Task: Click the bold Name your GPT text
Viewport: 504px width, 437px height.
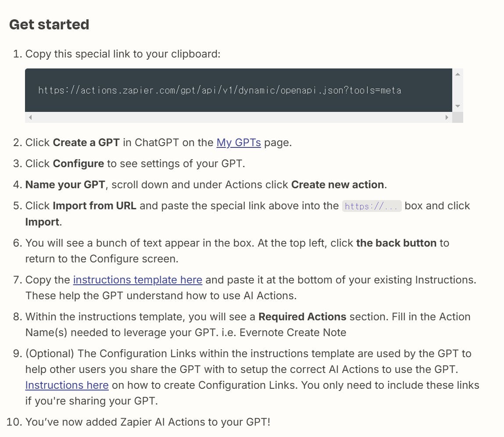Action: pyautogui.click(x=65, y=185)
